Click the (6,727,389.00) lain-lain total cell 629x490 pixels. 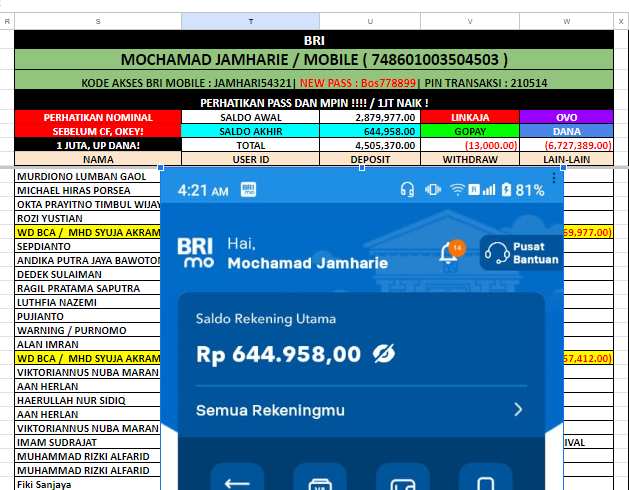tap(566, 145)
